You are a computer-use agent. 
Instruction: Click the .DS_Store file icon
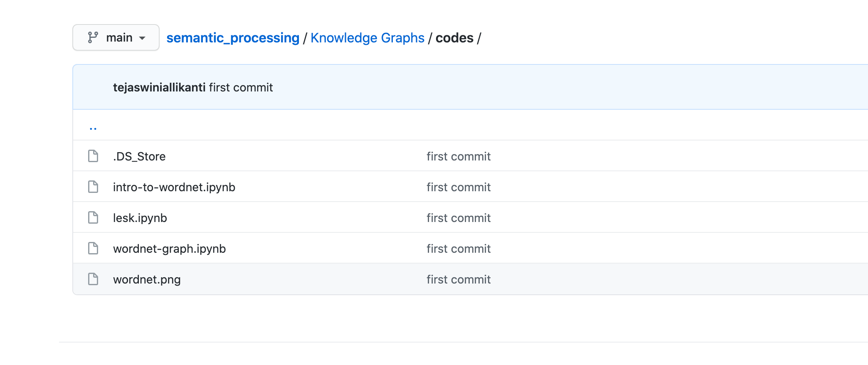pos(93,156)
